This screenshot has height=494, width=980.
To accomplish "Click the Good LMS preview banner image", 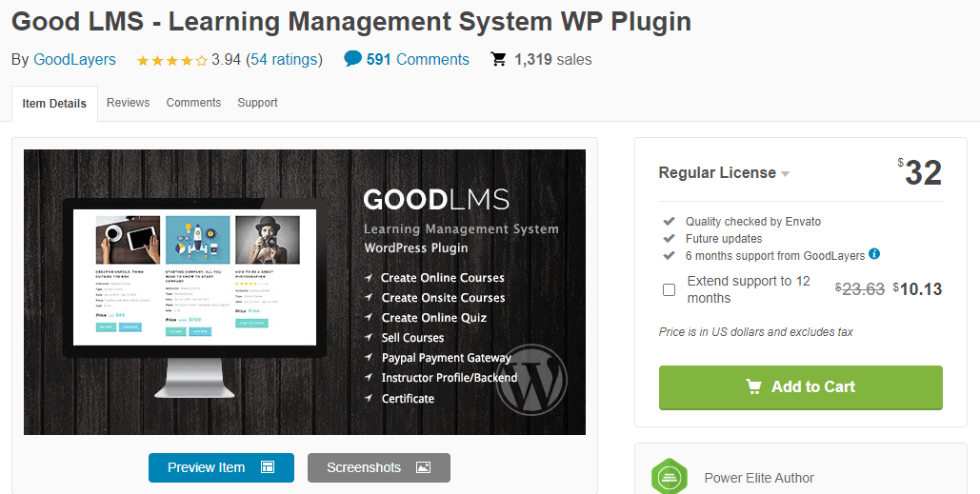I will (305, 291).
